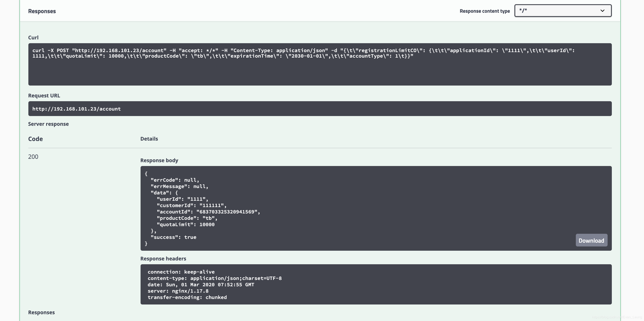
Task: Click the Request URL label
Action: [44, 95]
